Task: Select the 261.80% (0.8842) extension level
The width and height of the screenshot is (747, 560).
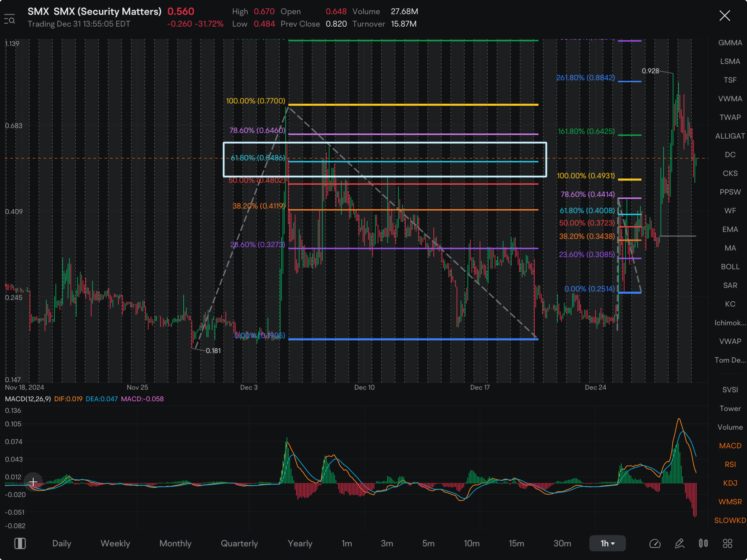Action: (585, 78)
